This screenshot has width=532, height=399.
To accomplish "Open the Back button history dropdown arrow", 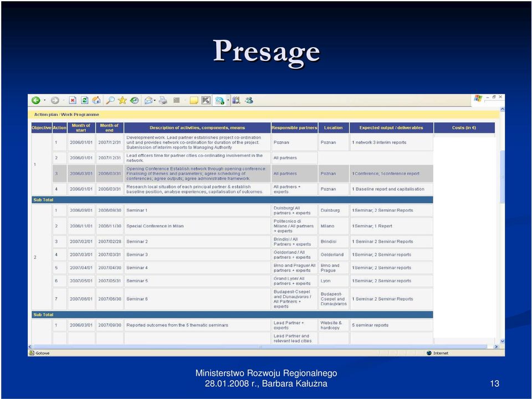I will 44,100.
